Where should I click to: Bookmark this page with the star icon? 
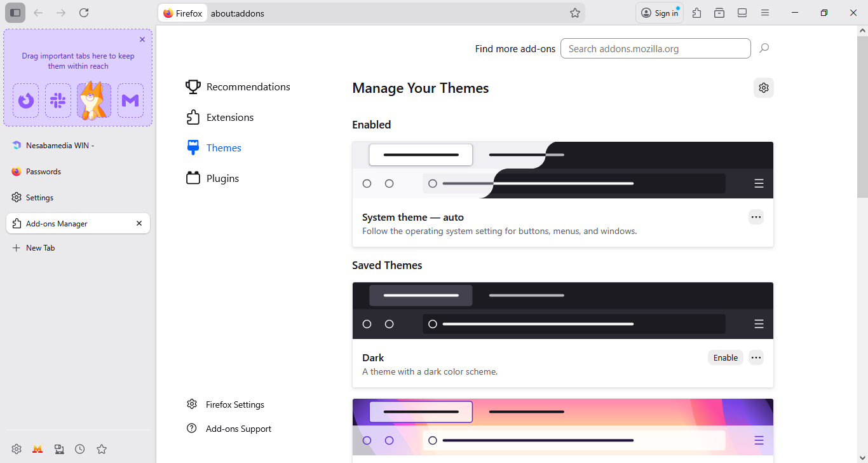[x=575, y=13]
